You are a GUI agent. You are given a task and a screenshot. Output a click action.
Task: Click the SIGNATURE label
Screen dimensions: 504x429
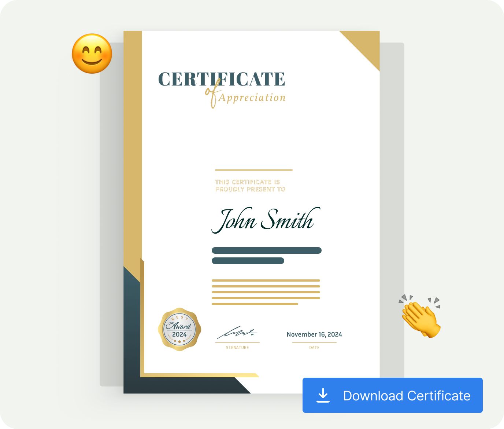tap(237, 348)
